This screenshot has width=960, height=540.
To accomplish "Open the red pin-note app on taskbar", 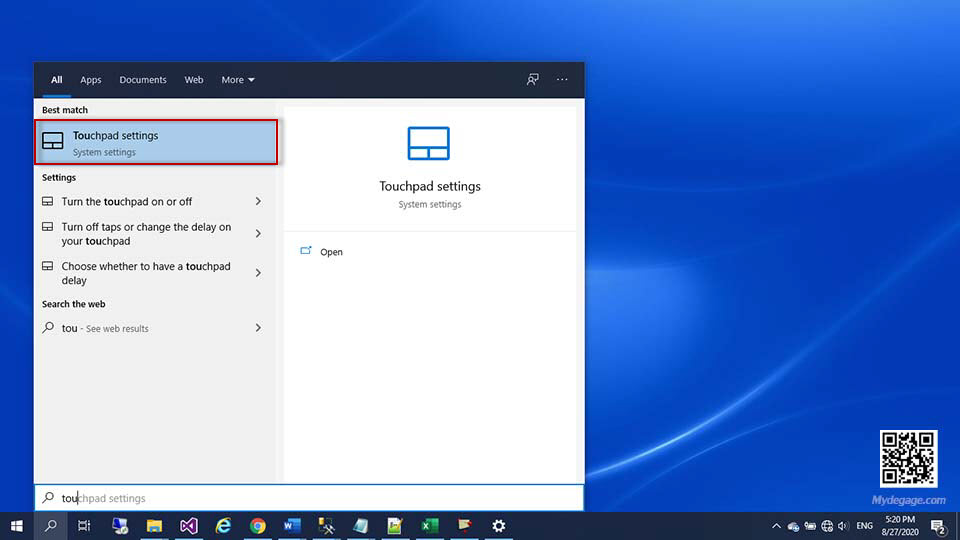I will pos(465,526).
